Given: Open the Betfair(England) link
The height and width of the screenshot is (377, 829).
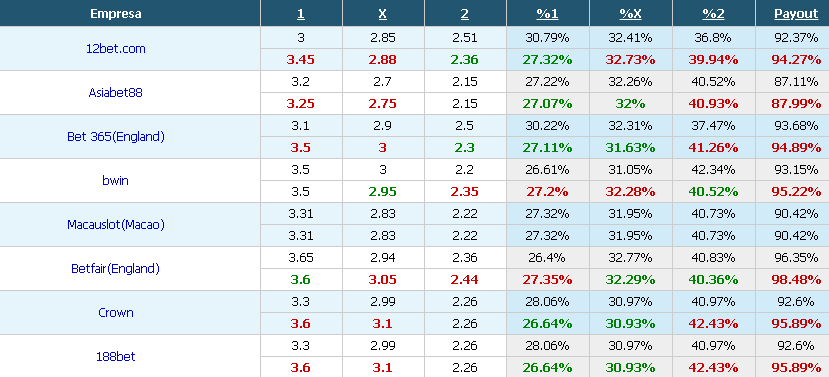Looking at the screenshot, I should click(116, 269).
